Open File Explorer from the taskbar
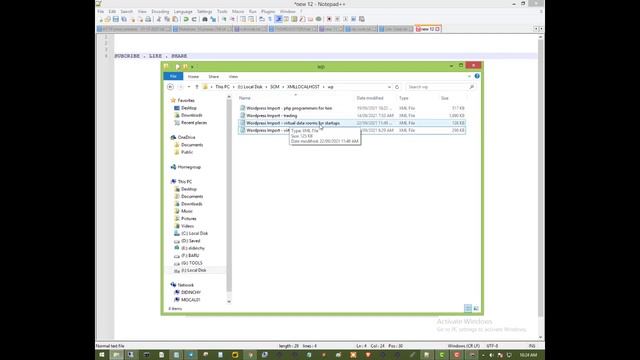 116,355
